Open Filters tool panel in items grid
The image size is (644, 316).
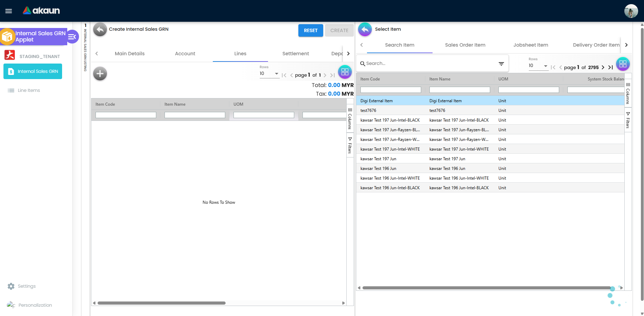click(628, 120)
